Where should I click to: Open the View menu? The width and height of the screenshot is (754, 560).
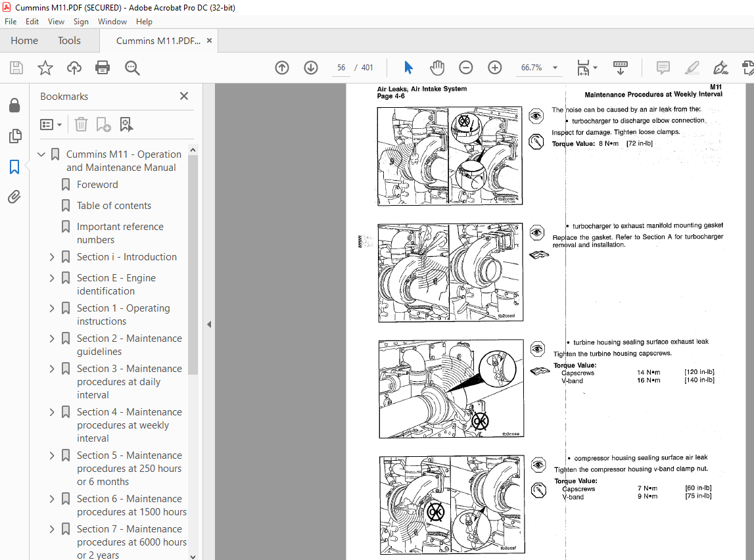(56, 22)
